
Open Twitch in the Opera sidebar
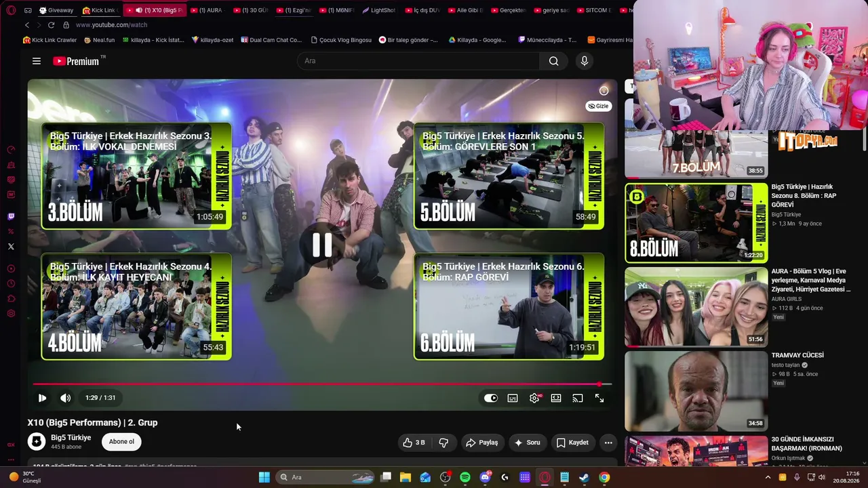coord(11,217)
